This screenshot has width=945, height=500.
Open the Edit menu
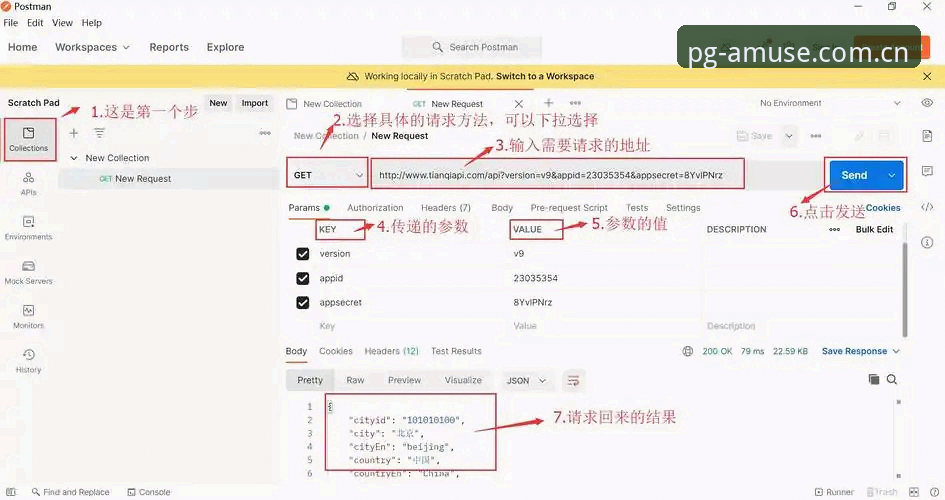click(x=35, y=23)
